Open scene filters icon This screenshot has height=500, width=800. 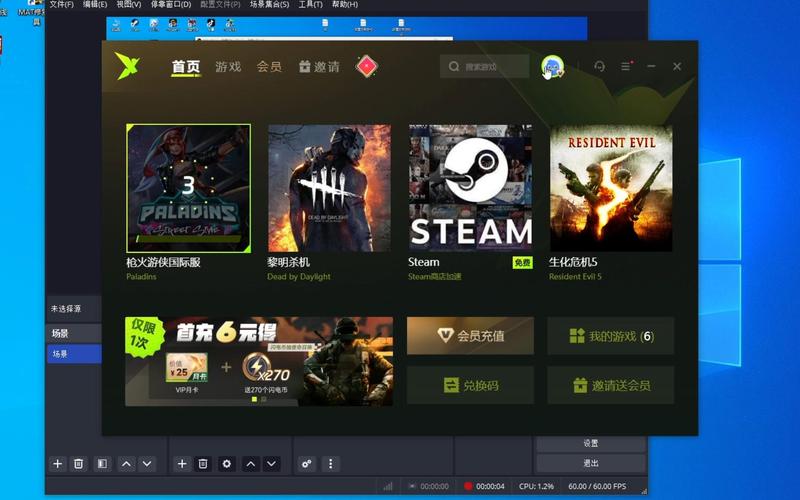(102, 464)
